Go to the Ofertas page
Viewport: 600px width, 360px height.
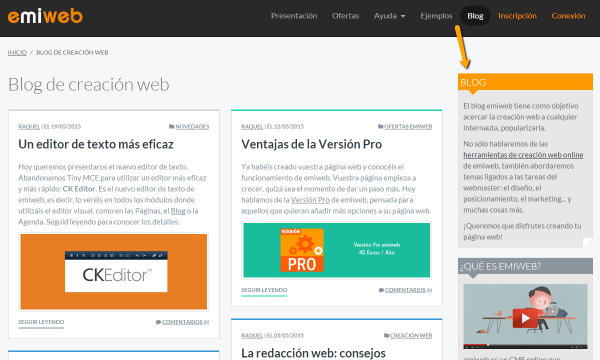coord(346,16)
